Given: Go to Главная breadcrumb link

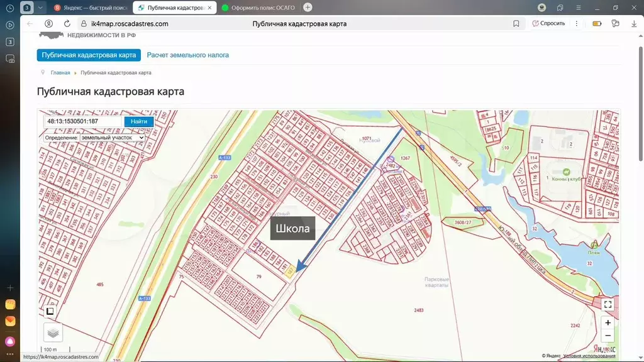Looking at the screenshot, I should [60, 73].
